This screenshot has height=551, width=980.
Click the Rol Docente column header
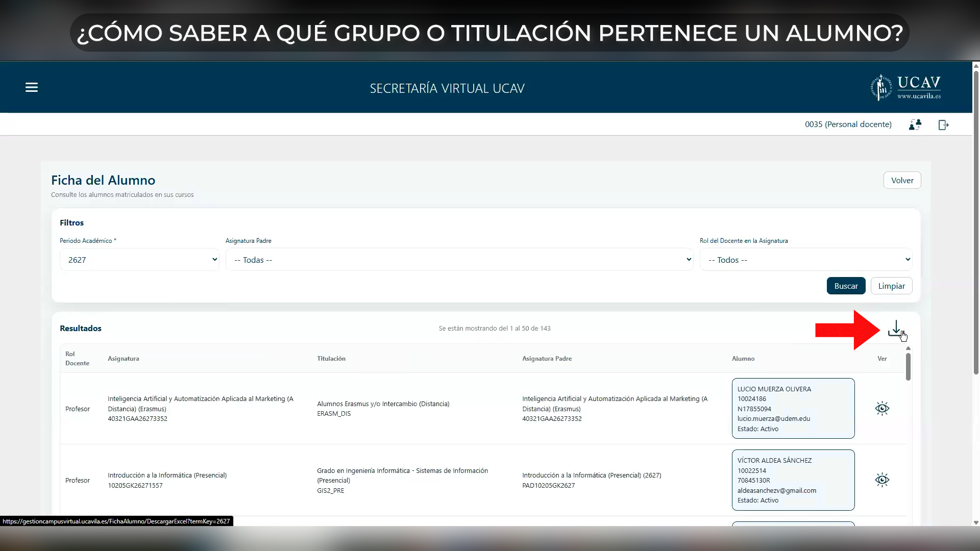[77, 359]
